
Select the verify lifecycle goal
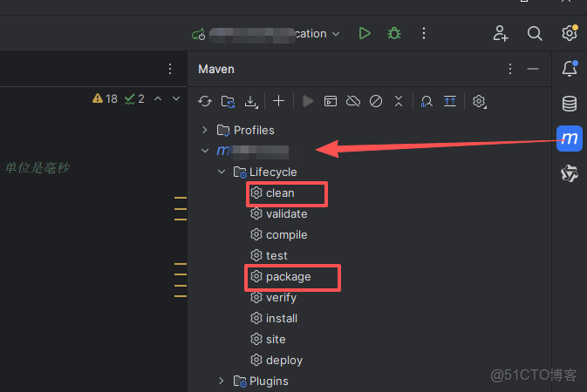(x=273, y=298)
